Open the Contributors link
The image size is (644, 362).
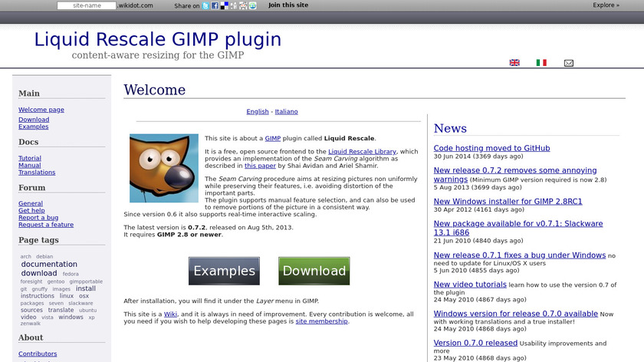[38, 354]
